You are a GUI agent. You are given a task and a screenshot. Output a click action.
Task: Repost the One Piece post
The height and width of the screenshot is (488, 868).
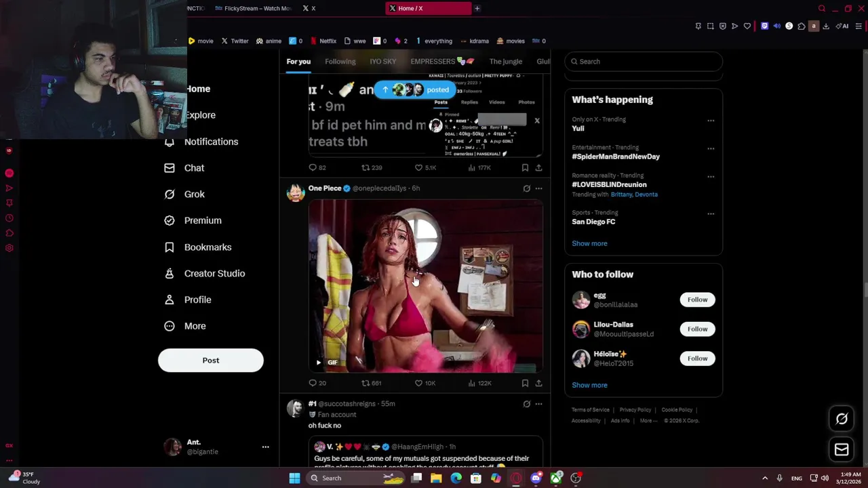372,384
